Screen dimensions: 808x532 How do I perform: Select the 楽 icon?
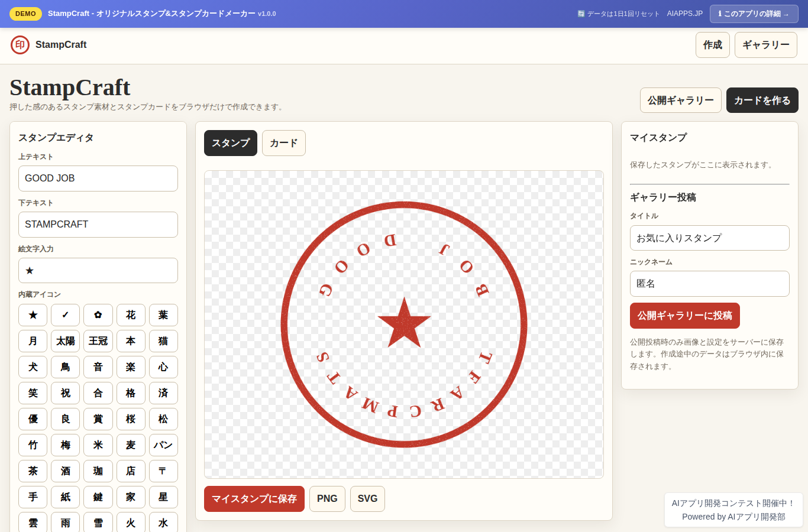tap(131, 367)
